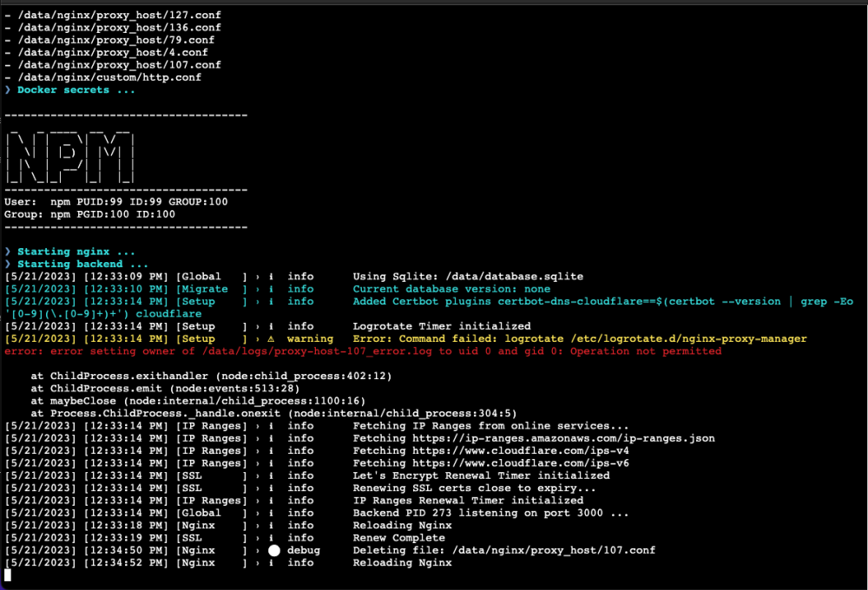Image resolution: width=868 pixels, height=590 pixels.
Task: Click the red 'Operation not permitted' error line
Action: click(363, 351)
